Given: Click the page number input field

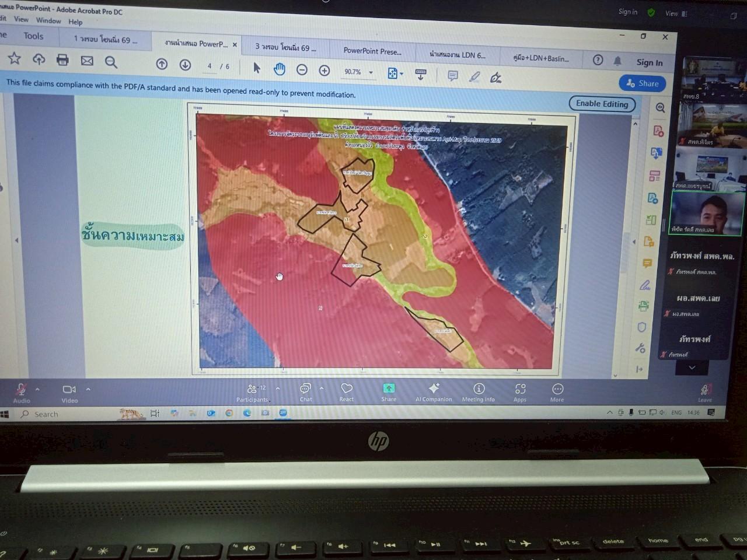Looking at the screenshot, I should pyautogui.click(x=210, y=66).
